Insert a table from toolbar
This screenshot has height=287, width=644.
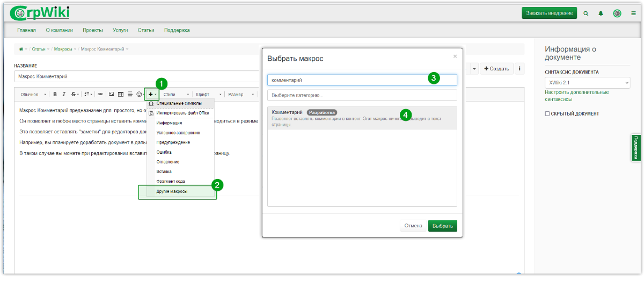121,94
